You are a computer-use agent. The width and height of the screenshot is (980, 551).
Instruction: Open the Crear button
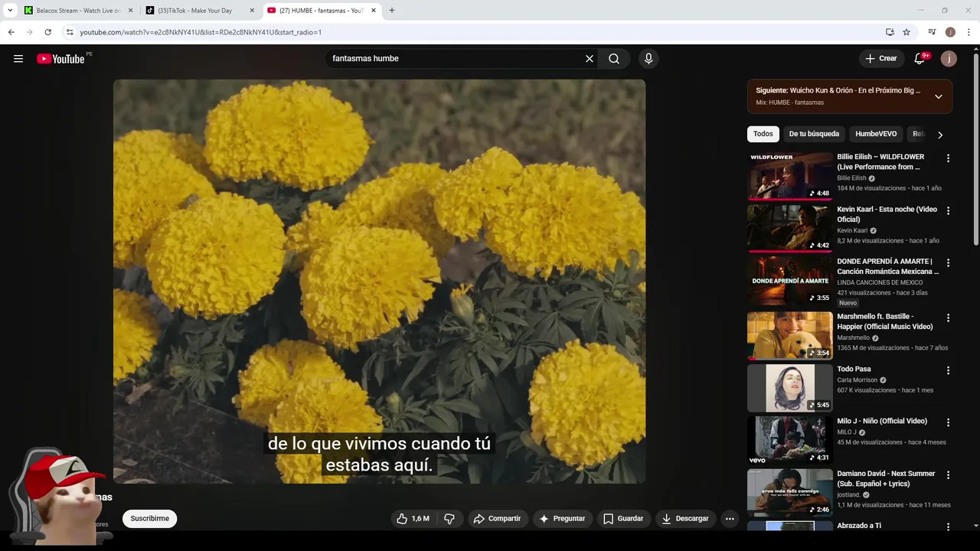coord(881,59)
